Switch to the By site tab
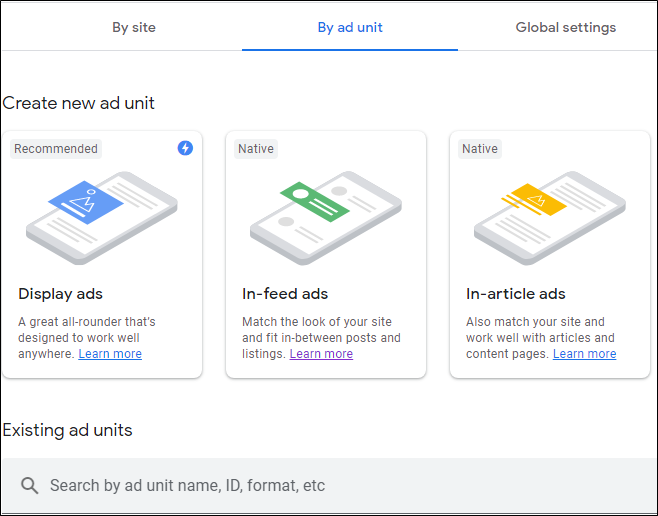The height and width of the screenshot is (516, 658). pos(134,27)
